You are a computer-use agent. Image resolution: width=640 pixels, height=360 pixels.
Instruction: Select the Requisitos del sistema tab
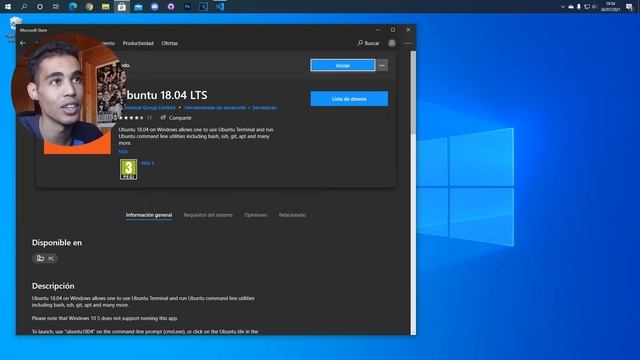(x=208, y=215)
